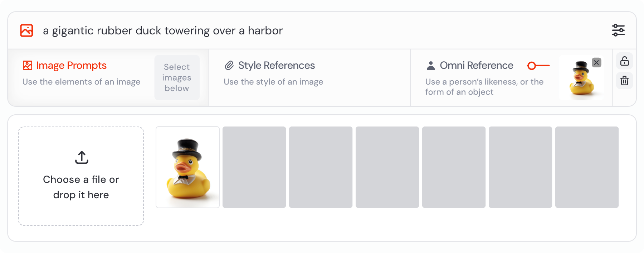
Task: Select the paperclip Style References icon
Action: 229,66
